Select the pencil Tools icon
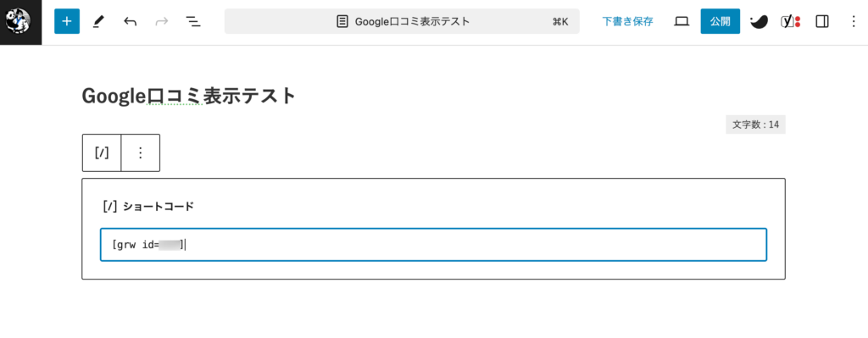Screen dimensions: 868x338 pyautogui.click(x=98, y=21)
